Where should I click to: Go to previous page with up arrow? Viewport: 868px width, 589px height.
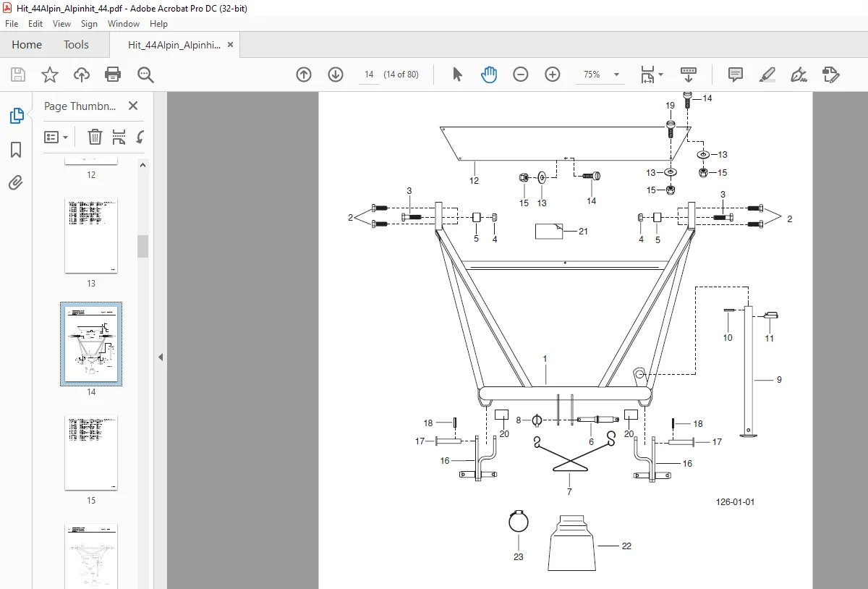[x=304, y=75]
